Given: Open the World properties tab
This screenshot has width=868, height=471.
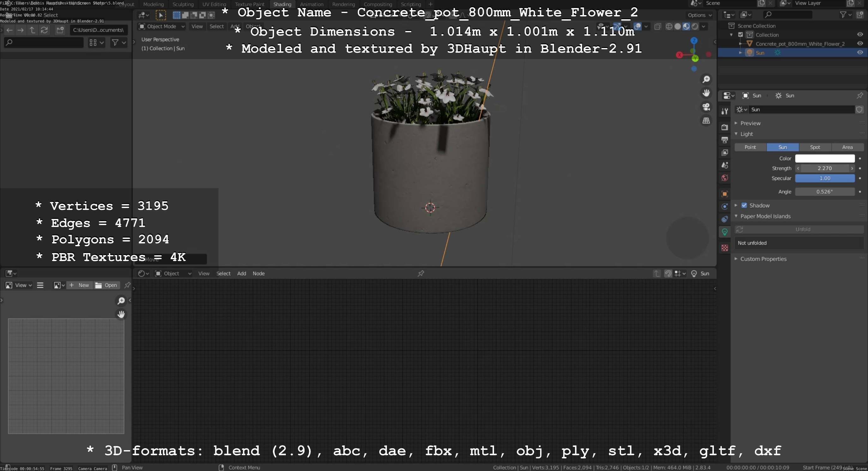Looking at the screenshot, I should click(725, 178).
